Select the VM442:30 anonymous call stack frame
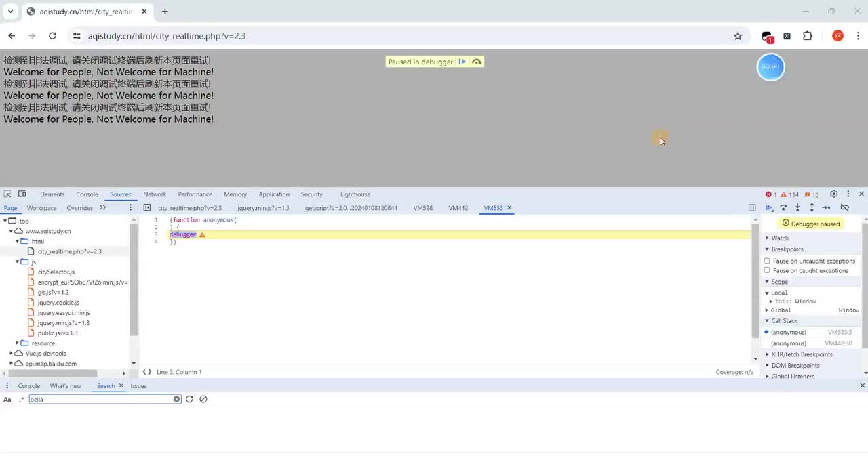Screen dimensions: 868x462 click(x=811, y=343)
